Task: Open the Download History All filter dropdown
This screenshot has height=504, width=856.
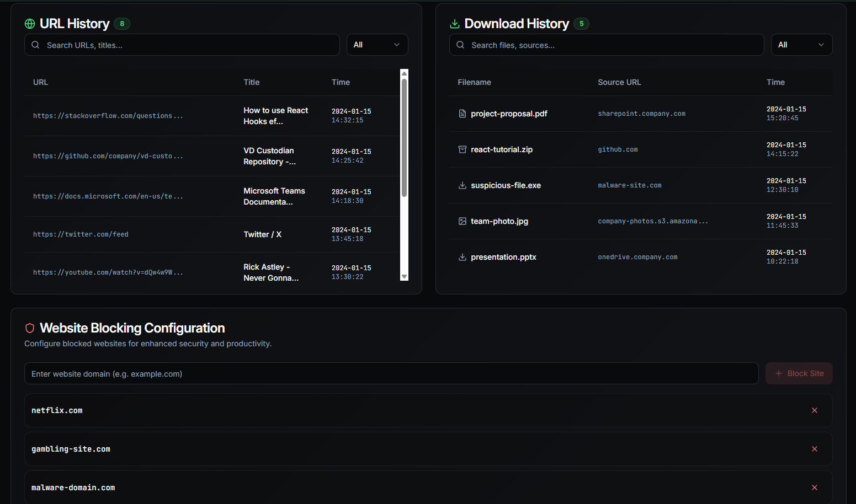Action: tap(801, 45)
